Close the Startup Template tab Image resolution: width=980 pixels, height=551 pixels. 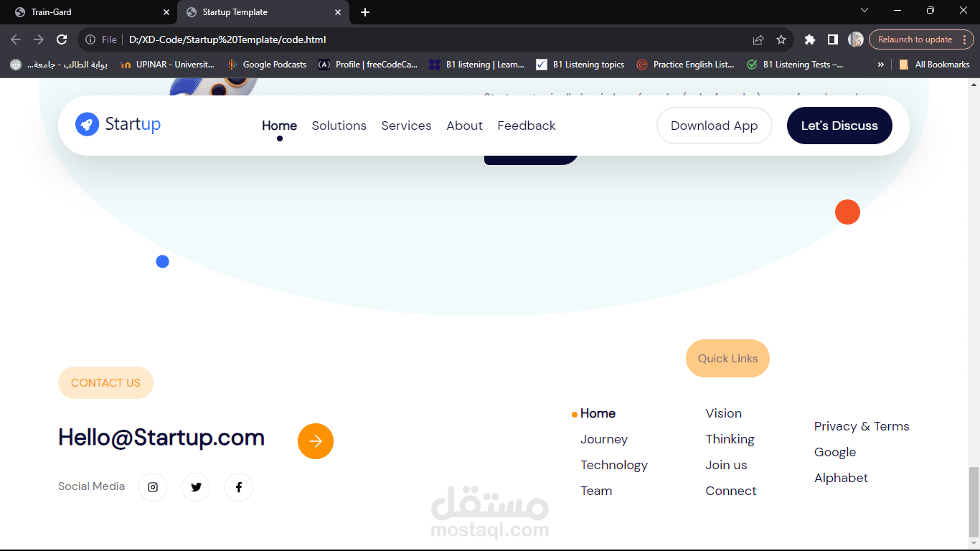point(338,12)
